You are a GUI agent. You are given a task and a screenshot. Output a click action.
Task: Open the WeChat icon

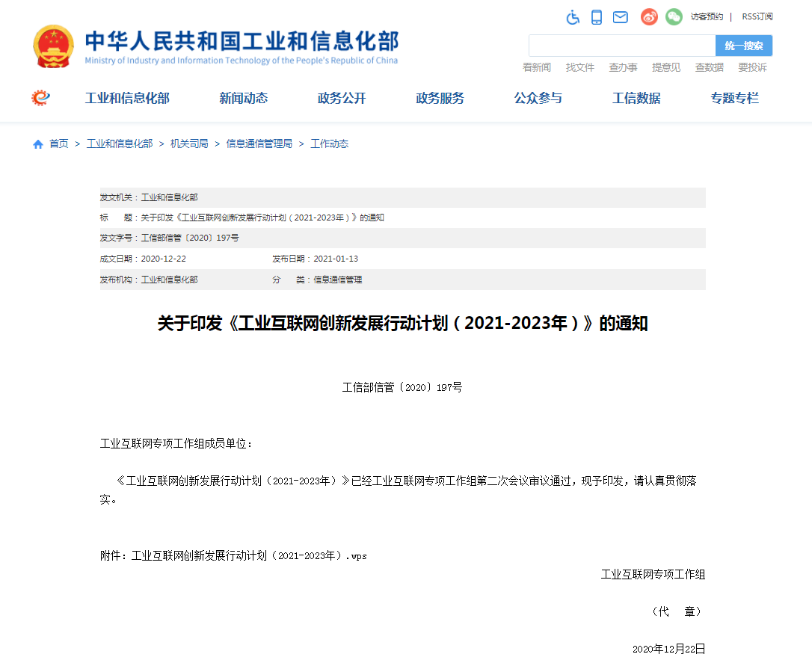tap(674, 16)
